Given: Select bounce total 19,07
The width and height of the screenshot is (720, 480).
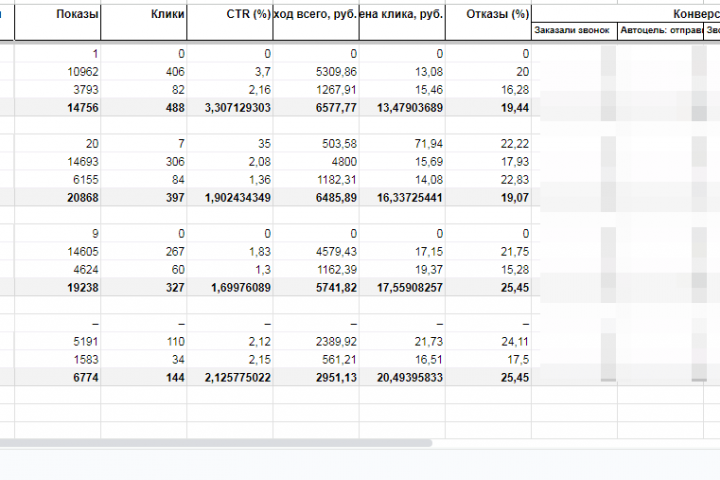Looking at the screenshot, I should tap(489, 198).
